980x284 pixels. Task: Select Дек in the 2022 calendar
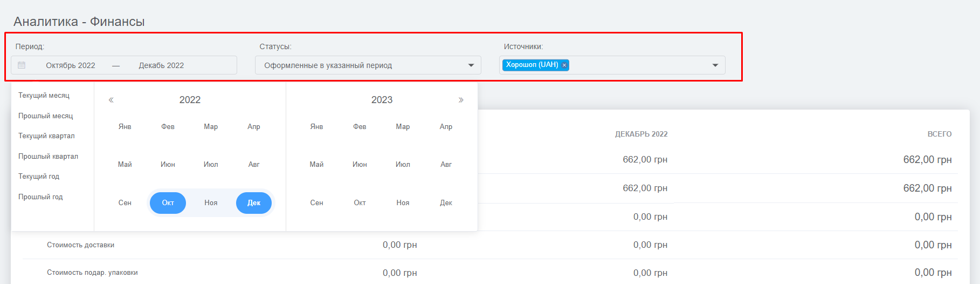tap(254, 203)
